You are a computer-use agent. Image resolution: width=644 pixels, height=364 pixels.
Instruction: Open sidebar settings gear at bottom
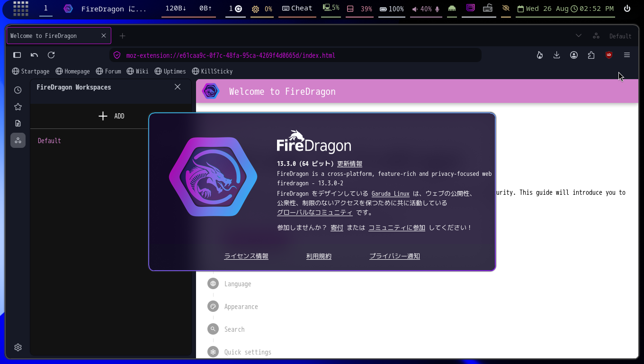pyautogui.click(x=18, y=347)
